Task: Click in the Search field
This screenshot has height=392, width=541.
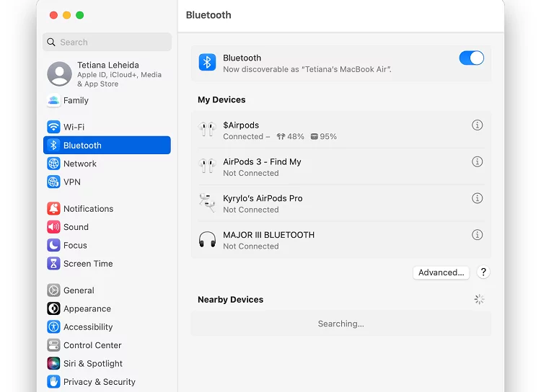Action: pos(107,42)
